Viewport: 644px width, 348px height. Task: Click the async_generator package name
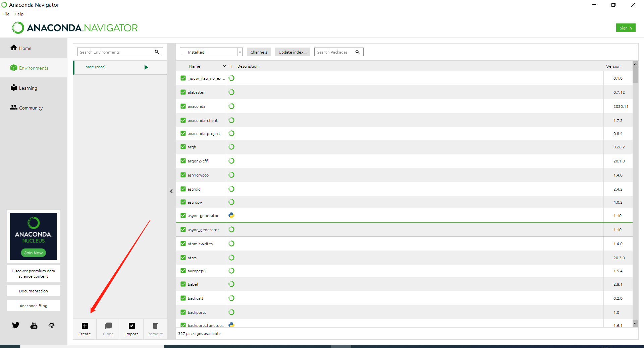(203, 230)
